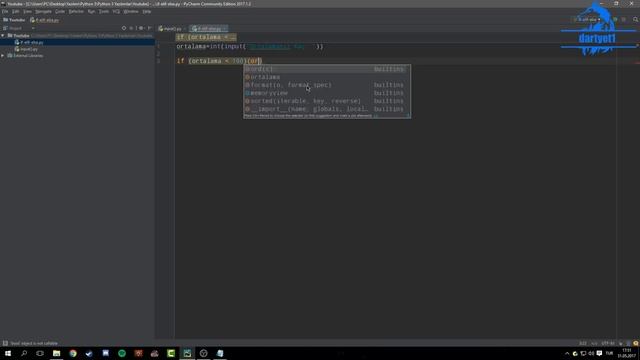The image size is (640, 360).
Task: Click the if-elif-else.py breadcrumb in navigation bar
Action: click(x=44, y=20)
